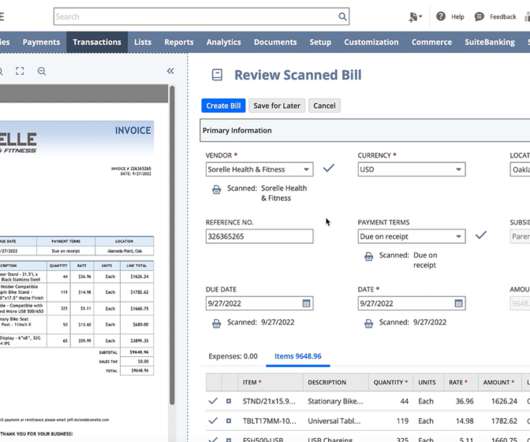The width and height of the screenshot is (530, 442).
Task: Click the fit-to-screen icon in the invoice viewer
Action: point(20,71)
